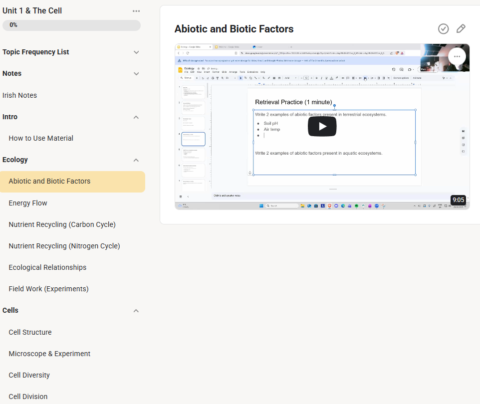This screenshot has height=404, width=480.
Task: Open the video's three-dot options bubble
Action: pyautogui.click(x=457, y=57)
